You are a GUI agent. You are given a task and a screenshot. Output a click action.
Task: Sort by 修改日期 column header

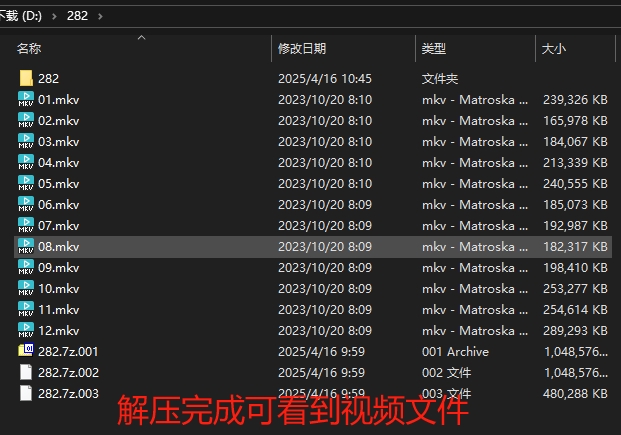point(301,49)
